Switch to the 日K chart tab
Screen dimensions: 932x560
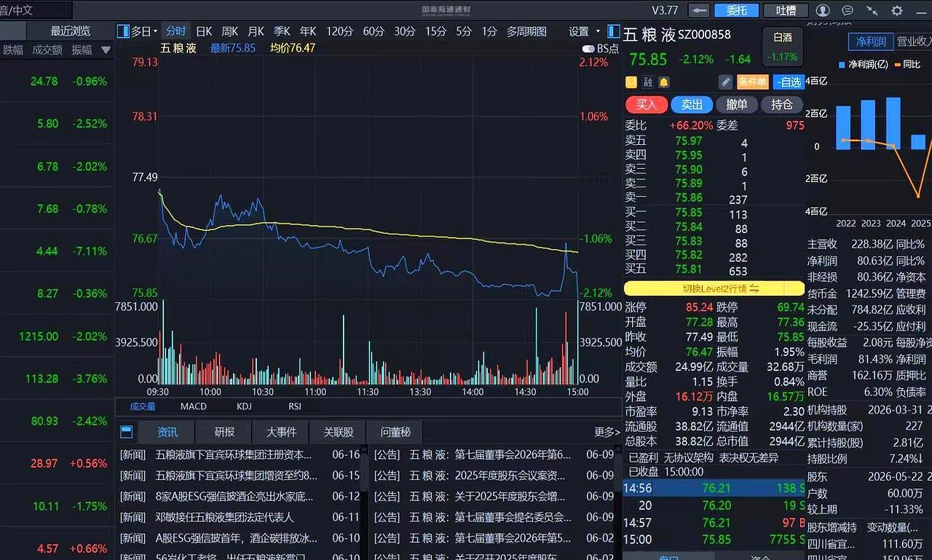[x=204, y=31]
